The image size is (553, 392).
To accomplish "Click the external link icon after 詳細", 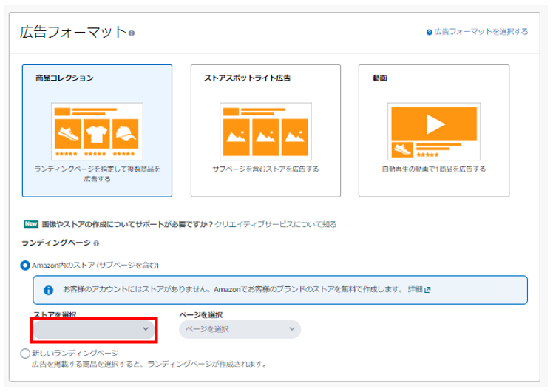I will [427, 290].
